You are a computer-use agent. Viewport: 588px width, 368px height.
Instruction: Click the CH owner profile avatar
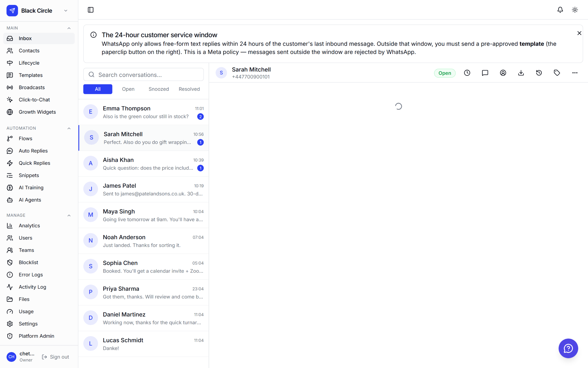coord(11,357)
